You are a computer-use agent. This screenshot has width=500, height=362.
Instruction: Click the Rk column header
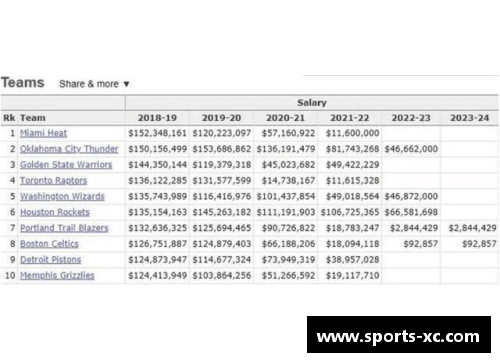9,118
